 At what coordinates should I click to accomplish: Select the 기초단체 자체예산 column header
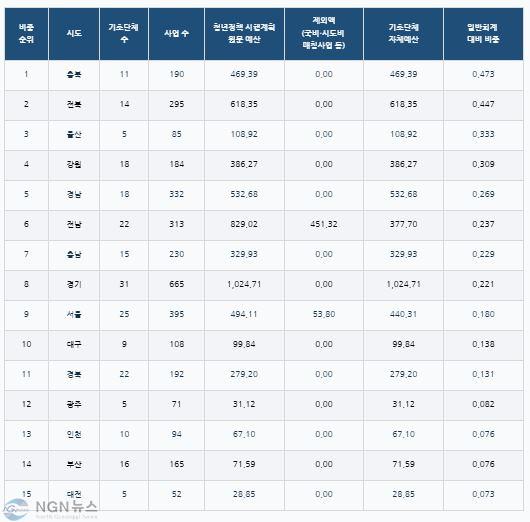[x=404, y=33]
